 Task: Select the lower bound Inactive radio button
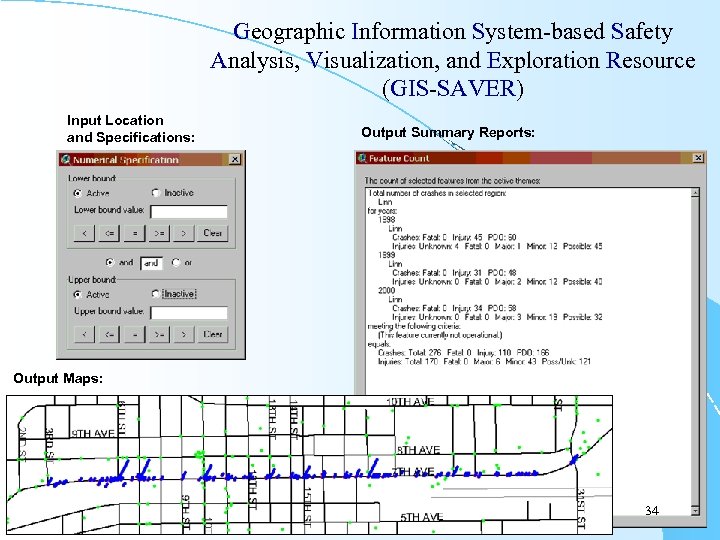point(156,193)
